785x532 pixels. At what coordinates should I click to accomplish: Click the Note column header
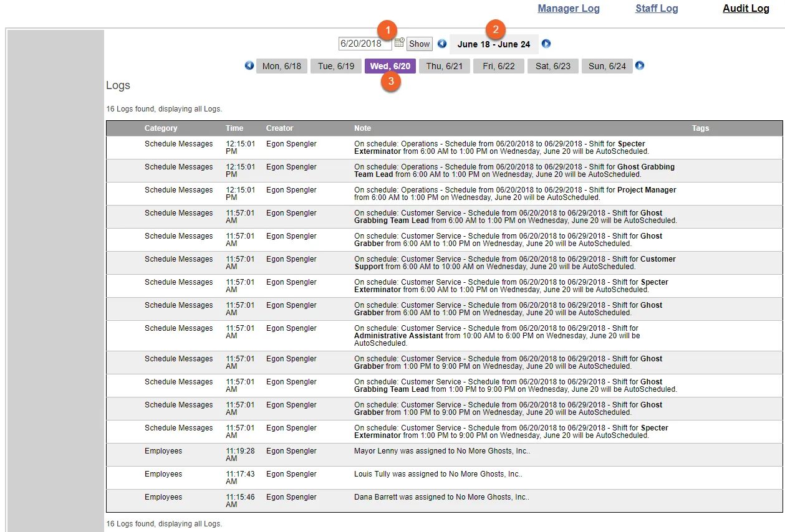click(x=362, y=128)
